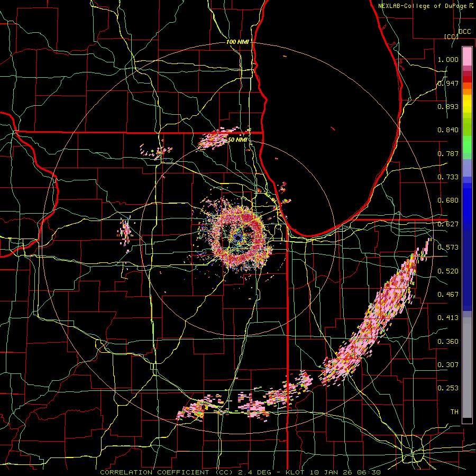Click the 0.467 scale value
The width and height of the screenshot is (476, 476).
(x=448, y=294)
